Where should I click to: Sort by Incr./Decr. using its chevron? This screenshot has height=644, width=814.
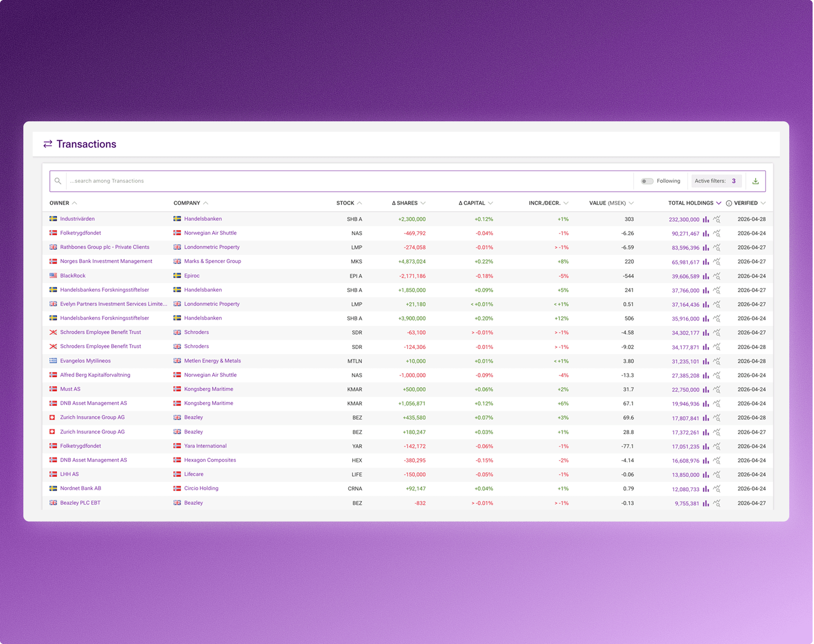point(566,203)
